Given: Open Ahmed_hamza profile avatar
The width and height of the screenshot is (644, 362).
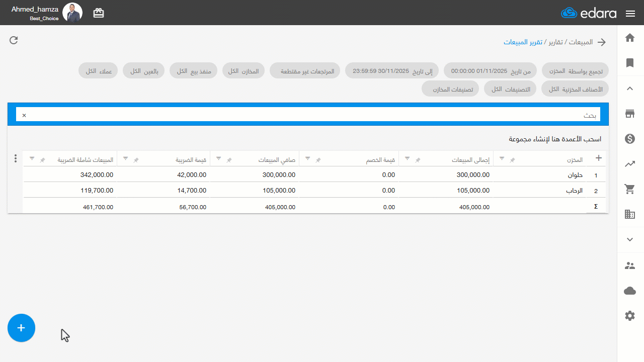Looking at the screenshot, I should (x=72, y=13).
